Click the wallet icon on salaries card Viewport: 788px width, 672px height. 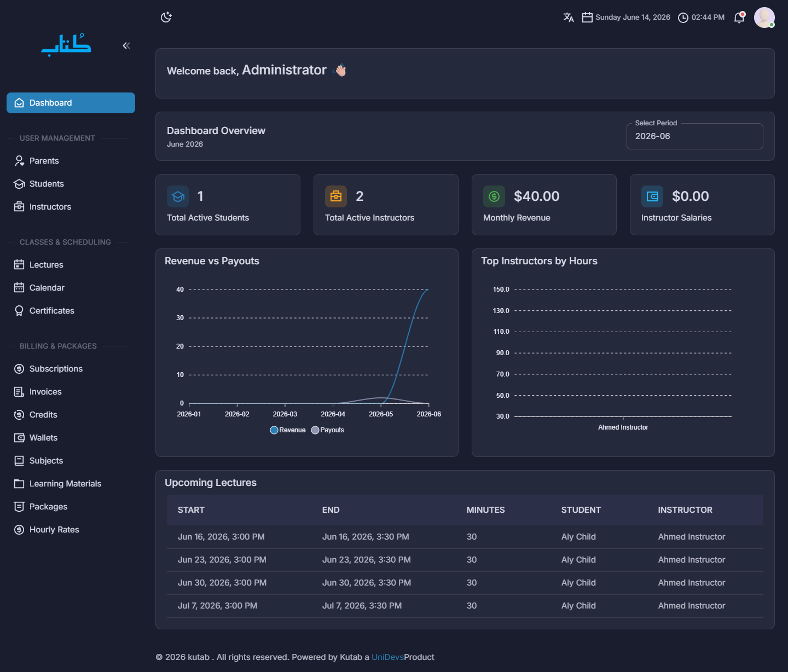click(652, 196)
